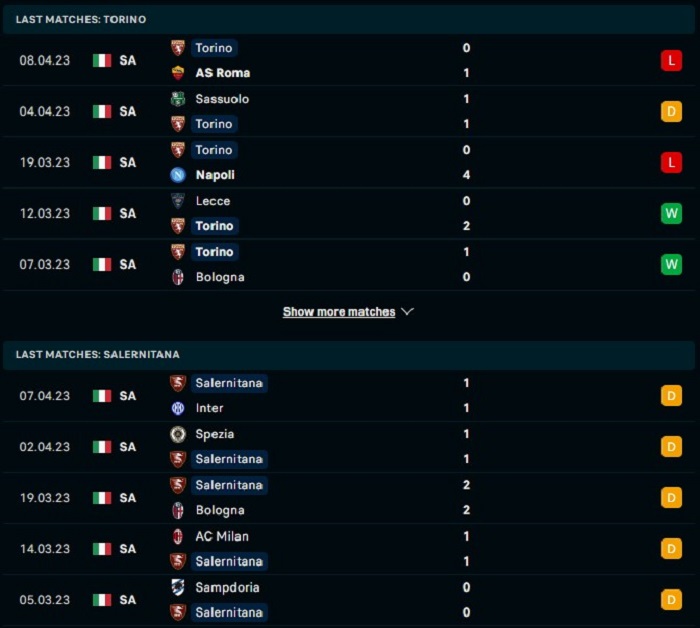Click the red L badge for Torino vs AS Roma
Screen dimensions: 700x628
click(x=671, y=61)
